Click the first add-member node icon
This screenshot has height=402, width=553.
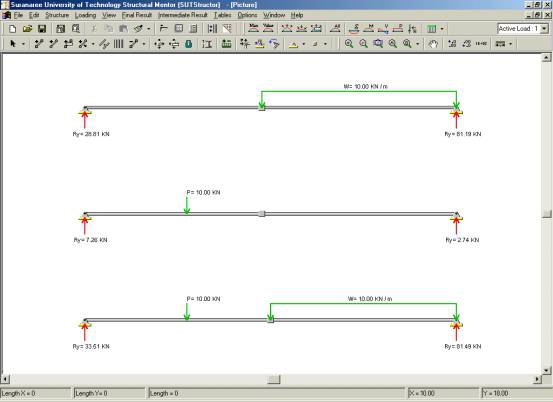tap(38, 44)
